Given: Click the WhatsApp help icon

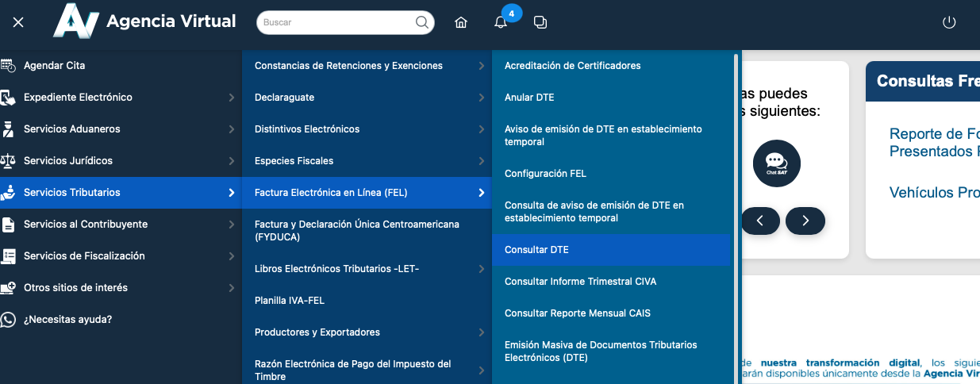Looking at the screenshot, I should [8, 320].
